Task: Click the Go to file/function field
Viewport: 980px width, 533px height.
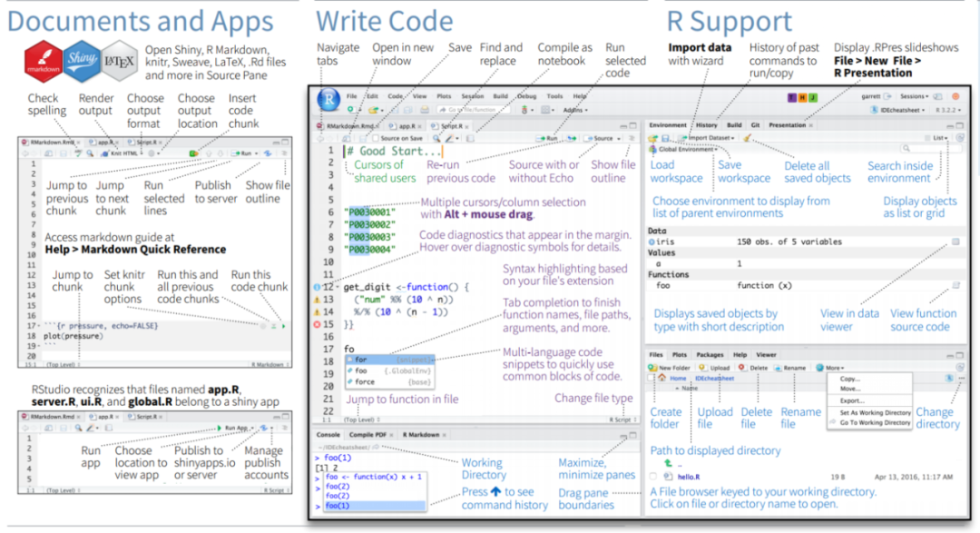Action: (475, 110)
